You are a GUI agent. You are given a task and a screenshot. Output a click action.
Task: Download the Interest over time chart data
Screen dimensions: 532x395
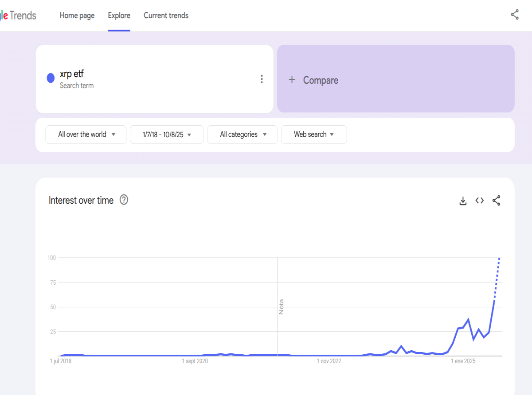463,201
